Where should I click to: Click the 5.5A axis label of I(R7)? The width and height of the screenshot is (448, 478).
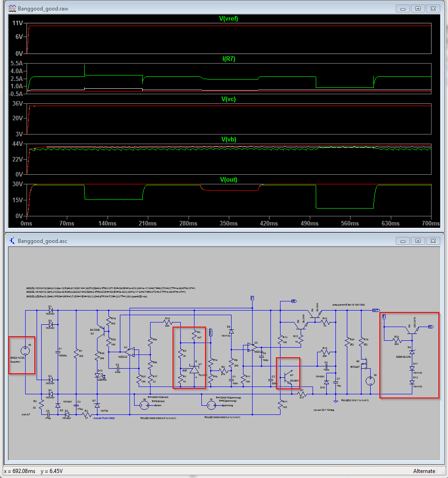coord(17,64)
